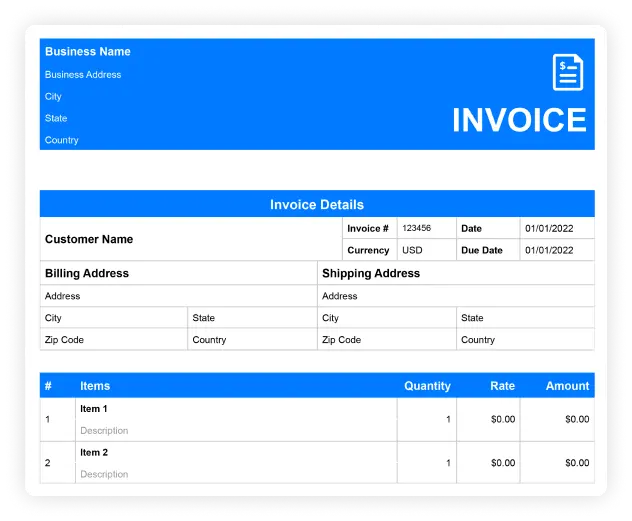The image size is (632, 521).
Task: Select the billing Country cell
Action: click(252, 340)
